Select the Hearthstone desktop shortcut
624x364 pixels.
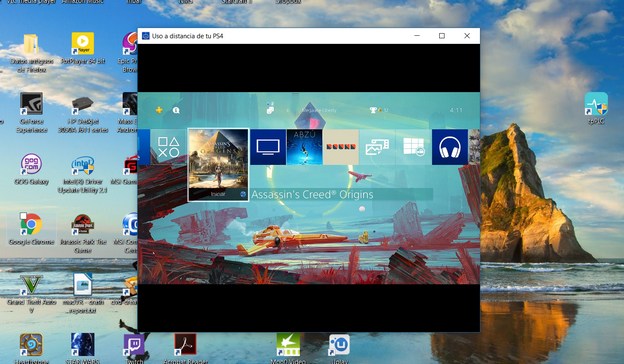pyautogui.click(x=31, y=348)
